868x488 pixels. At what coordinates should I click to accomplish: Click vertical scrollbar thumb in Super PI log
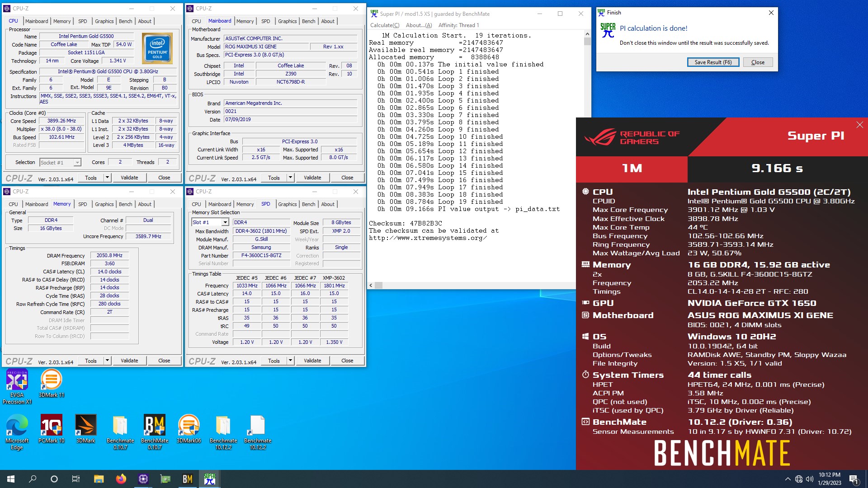point(587,42)
